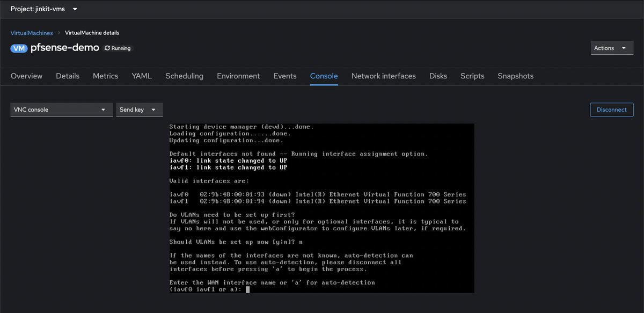Viewport: 644px width, 313px height.
Task: Click the pfsense-demo VM title
Action: pos(65,48)
